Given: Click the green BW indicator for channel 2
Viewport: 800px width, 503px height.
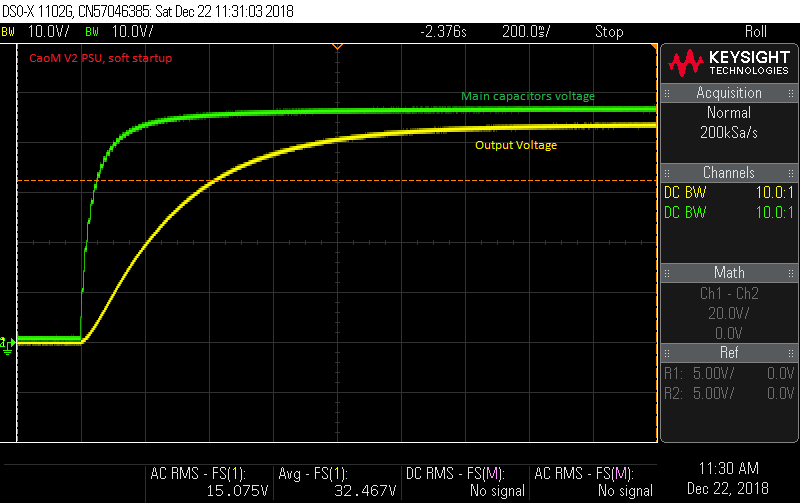Looking at the screenshot, I should [92, 32].
